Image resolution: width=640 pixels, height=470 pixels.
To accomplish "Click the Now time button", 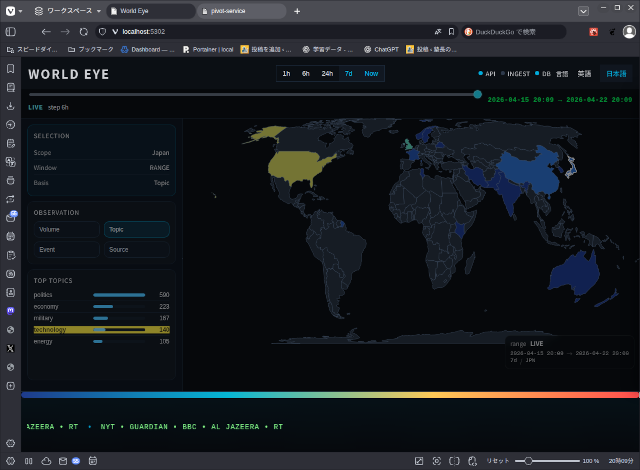I will tap(371, 73).
